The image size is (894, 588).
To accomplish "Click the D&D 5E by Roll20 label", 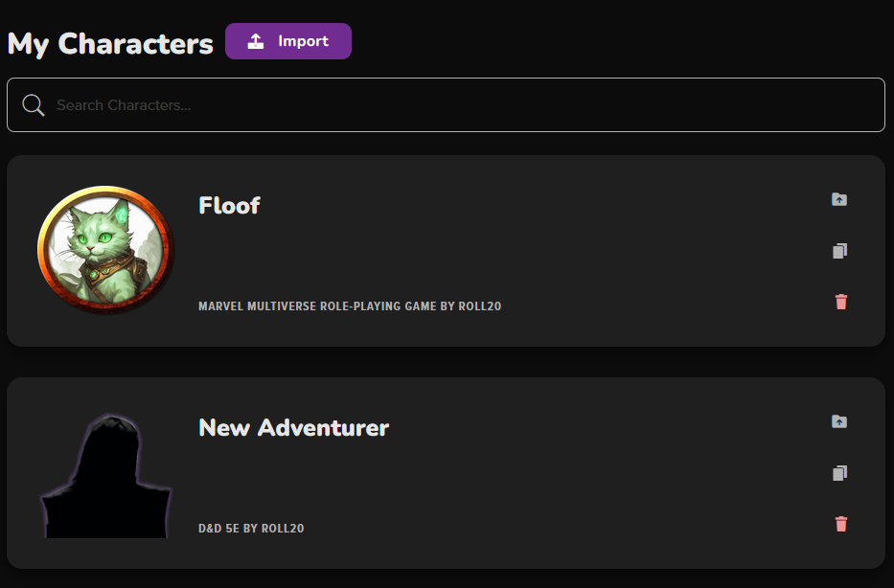I will 251,529.
